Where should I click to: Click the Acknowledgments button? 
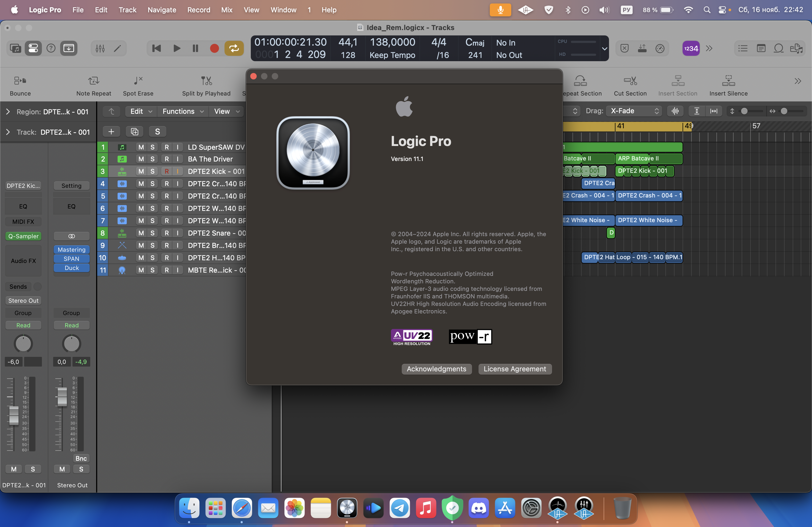point(436,369)
